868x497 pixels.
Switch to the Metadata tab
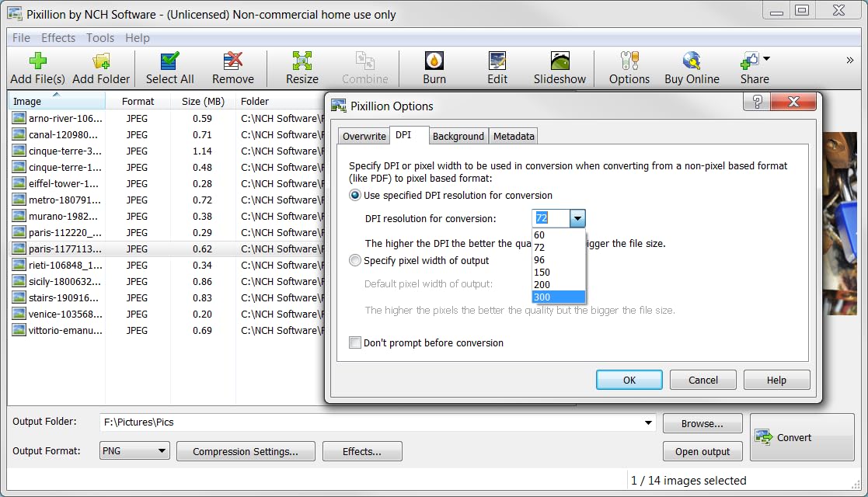pyautogui.click(x=514, y=136)
